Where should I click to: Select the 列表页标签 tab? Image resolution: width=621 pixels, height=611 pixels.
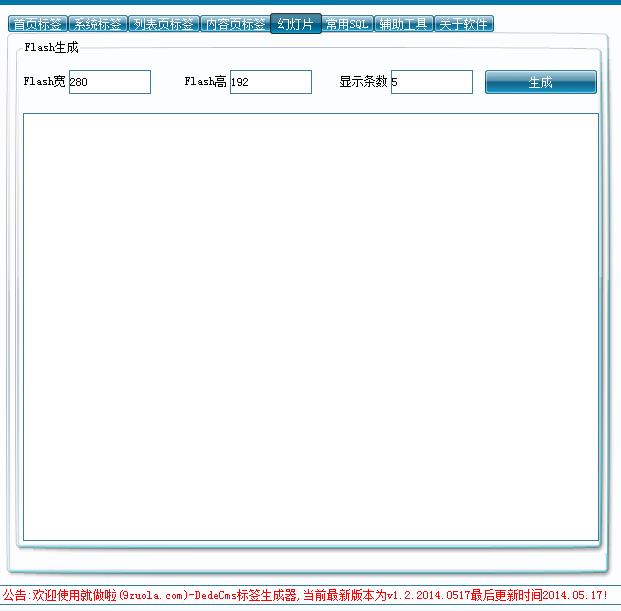coord(163,24)
